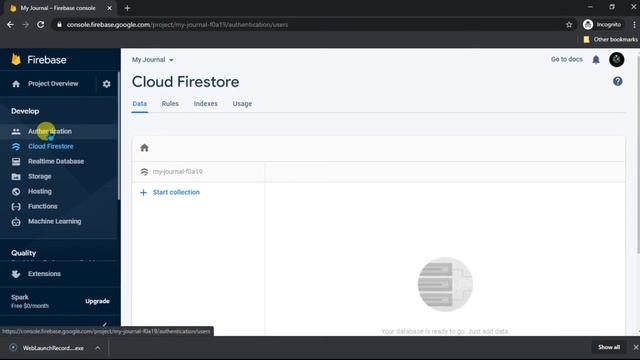
Task: Close the downloads bar
Action: 636,347
